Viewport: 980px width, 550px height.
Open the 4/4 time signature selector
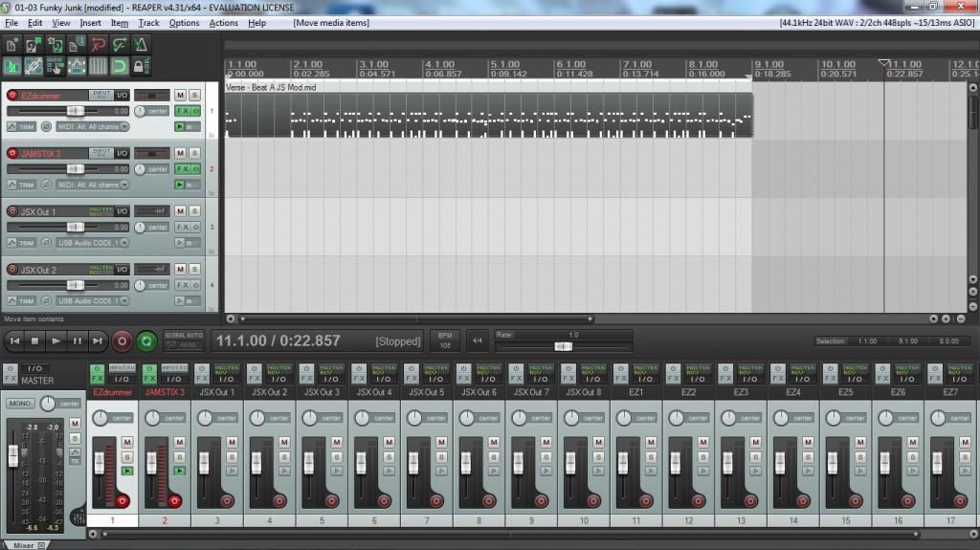coord(477,341)
